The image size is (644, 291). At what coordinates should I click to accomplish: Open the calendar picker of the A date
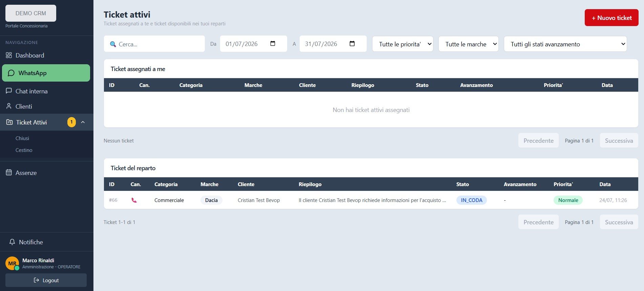(x=352, y=44)
